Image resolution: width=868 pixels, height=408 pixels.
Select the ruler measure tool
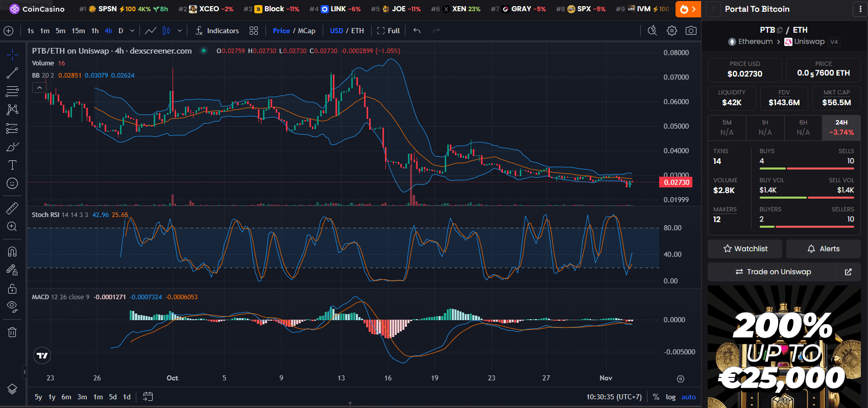click(x=12, y=208)
